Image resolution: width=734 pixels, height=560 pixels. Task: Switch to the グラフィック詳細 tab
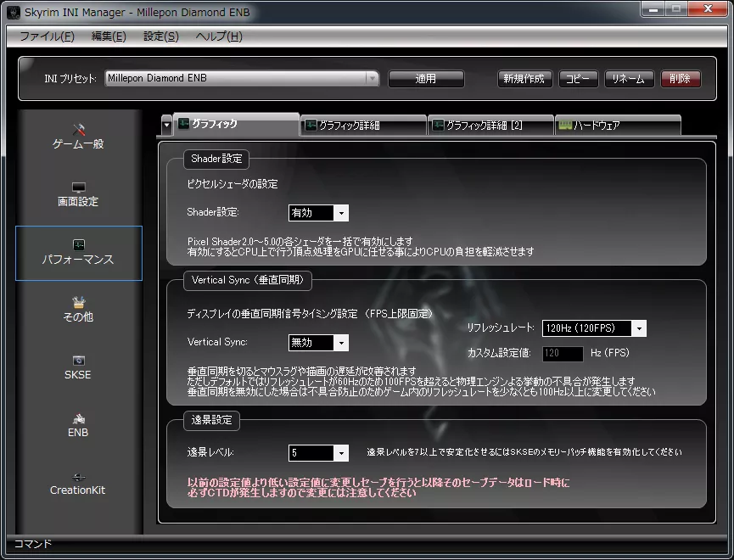[363, 126]
